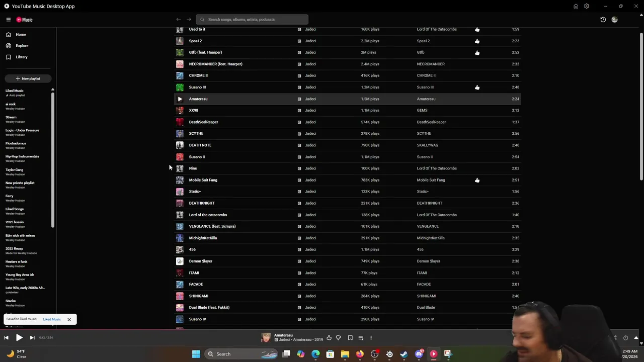Viewport: 644px width, 362px height.
Task: Open File Explorer from the taskbar
Action: pyautogui.click(x=345, y=354)
